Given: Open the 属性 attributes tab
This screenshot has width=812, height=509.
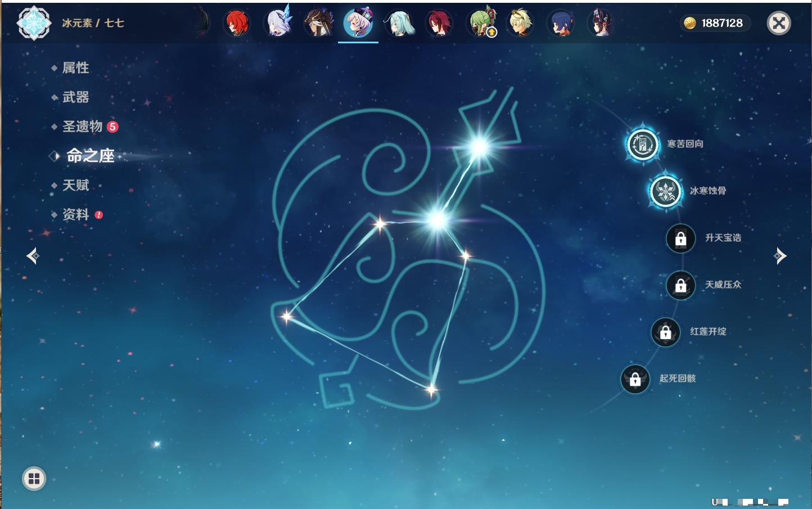Looking at the screenshot, I should point(75,68).
